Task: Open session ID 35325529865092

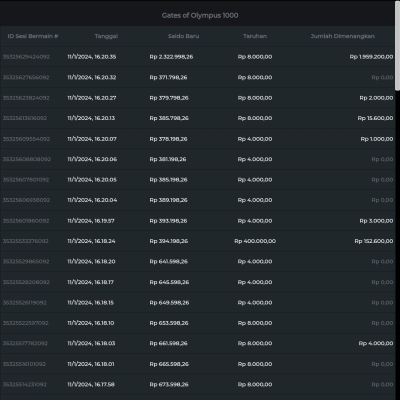Action: [26, 261]
